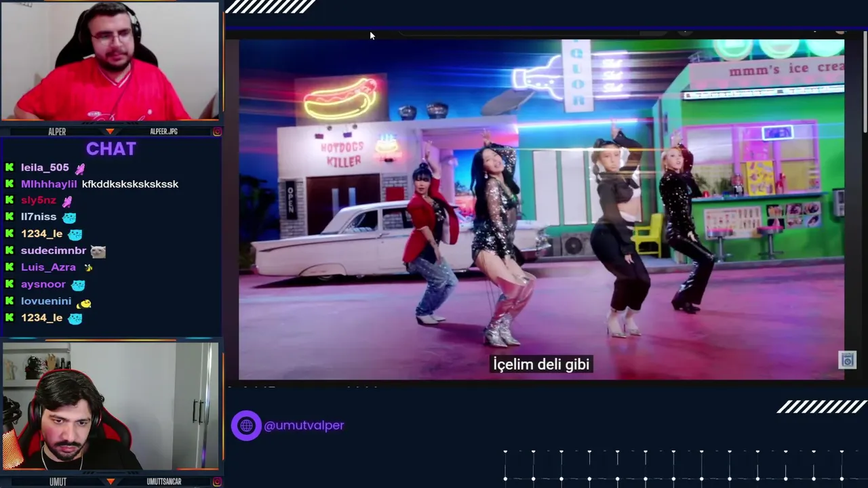Click the Instagram icon next to UMUTTSANCAR
Image resolution: width=868 pixels, height=488 pixels.
point(217,482)
